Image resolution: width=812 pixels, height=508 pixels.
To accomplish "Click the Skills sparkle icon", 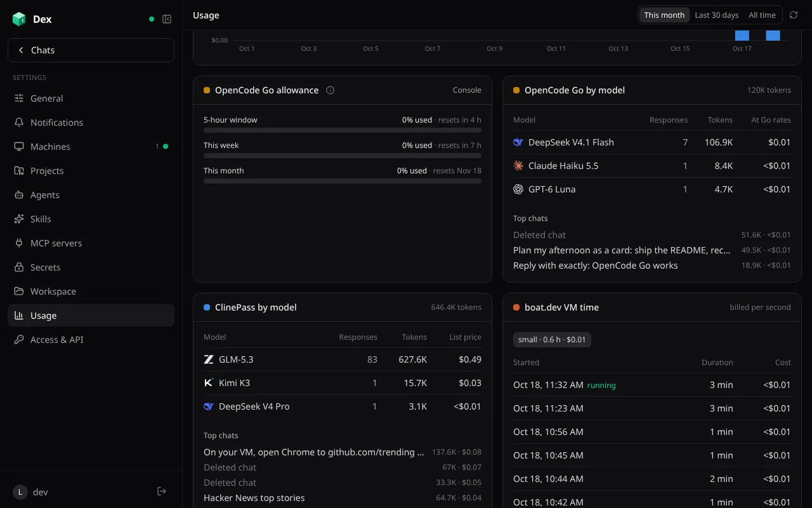I will pyautogui.click(x=19, y=219).
